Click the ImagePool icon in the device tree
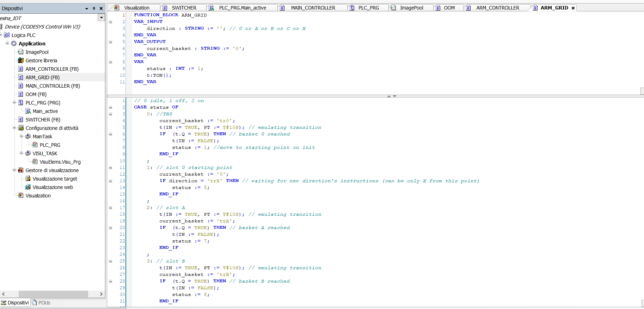Viewport: 644px width, 309px height. point(21,52)
